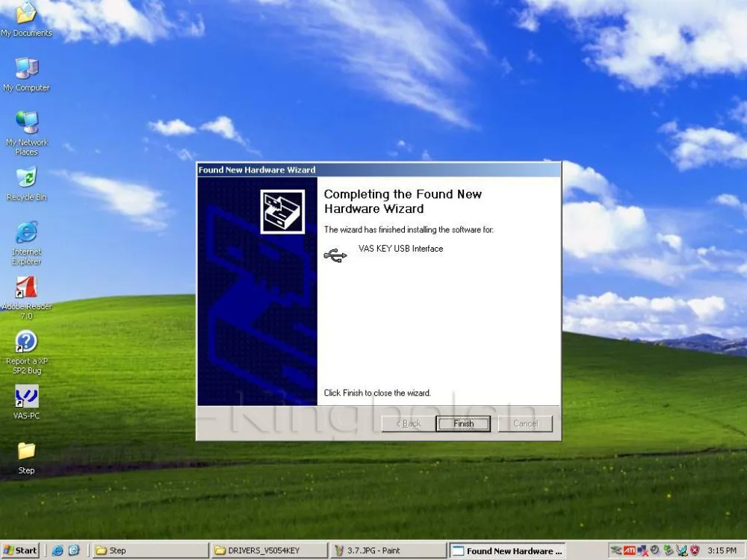Click the network disconnected tray icon
747x560 pixels.
pyautogui.click(x=642, y=550)
